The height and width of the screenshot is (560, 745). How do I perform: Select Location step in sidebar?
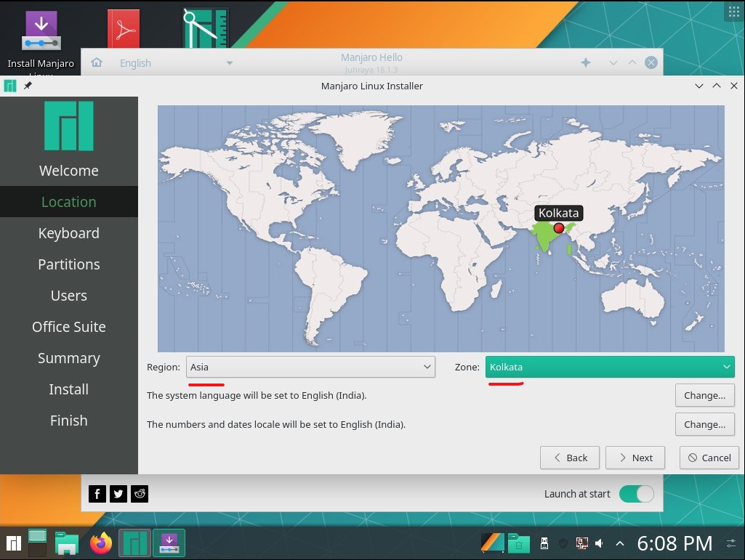point(69,202)
